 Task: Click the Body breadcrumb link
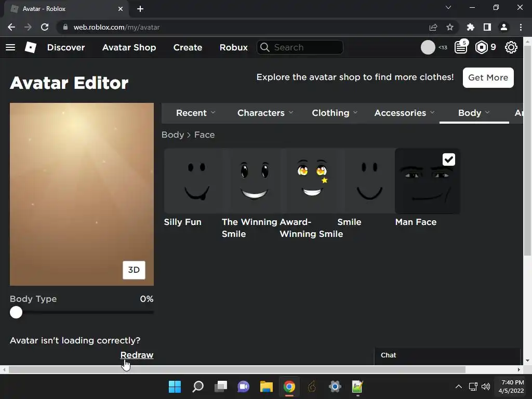pos(172,135)
